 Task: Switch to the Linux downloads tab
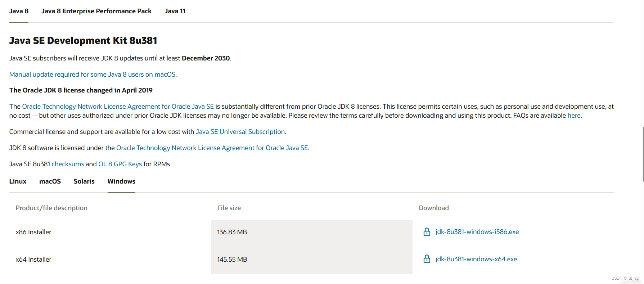(18, 181)
